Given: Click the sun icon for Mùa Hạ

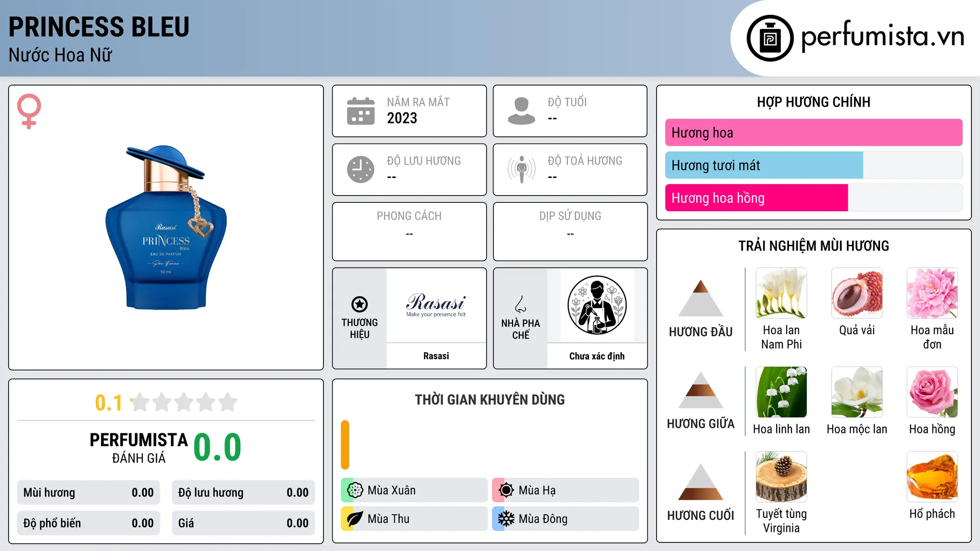Looking at the screenshot, I should [x=506, y=490].
